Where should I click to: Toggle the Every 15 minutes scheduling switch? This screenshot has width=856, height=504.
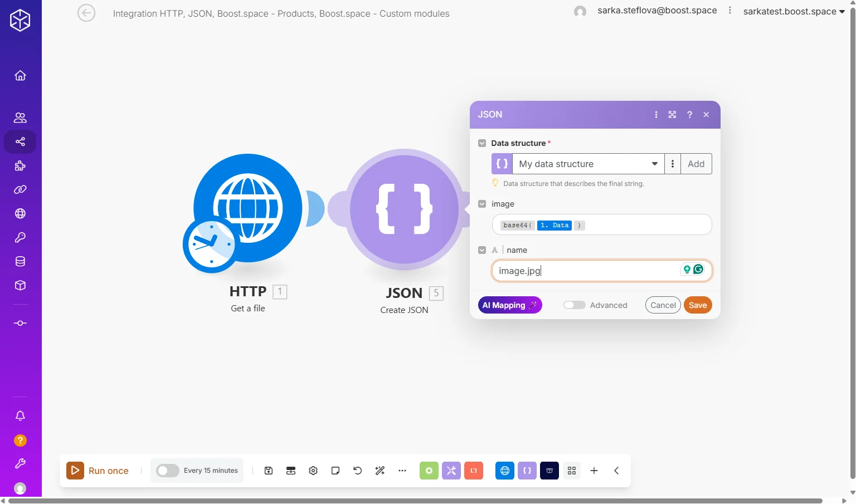[167, 471]
